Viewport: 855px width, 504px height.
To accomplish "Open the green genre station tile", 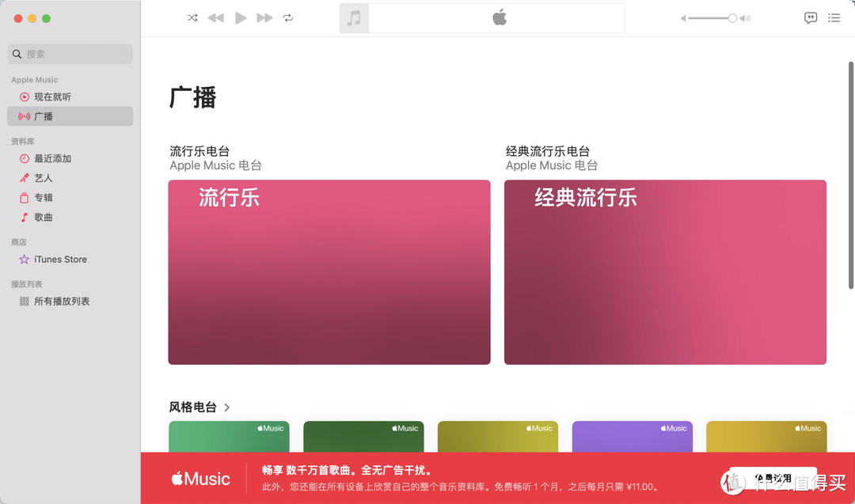I will point(229,437).
